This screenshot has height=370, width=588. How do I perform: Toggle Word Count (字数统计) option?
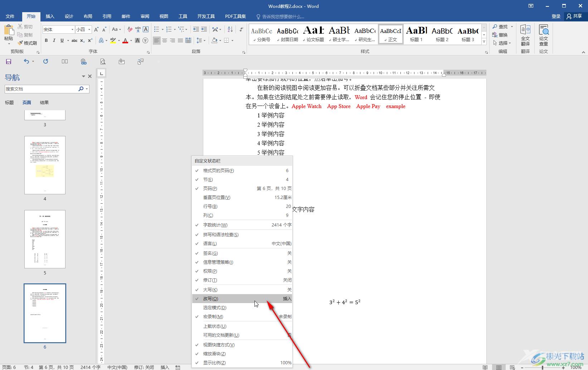pos(242,225)
